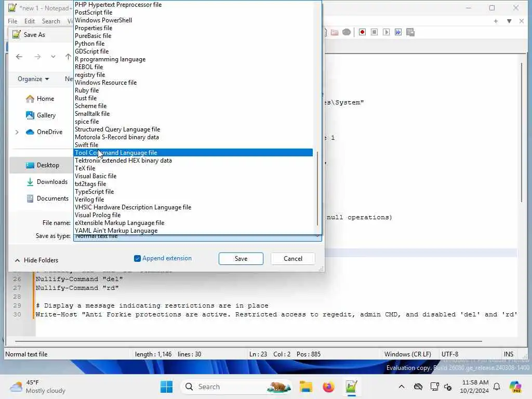Open Edit menu in Notepad++
This screenshot has width=532, height=399.
(x=30, y=21)
